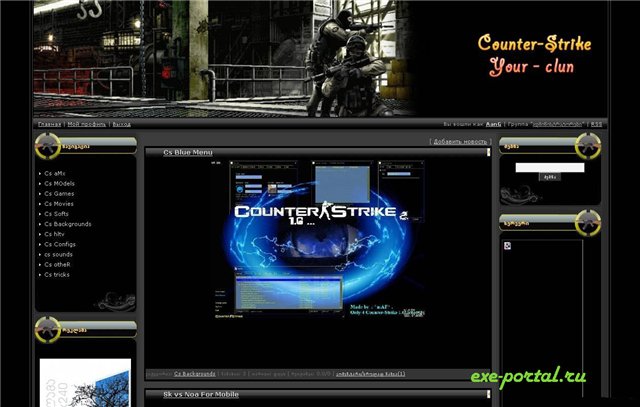Open the Cs tricks category
Viewport: 640px width, 407px height.
click(x=57, y=275)
